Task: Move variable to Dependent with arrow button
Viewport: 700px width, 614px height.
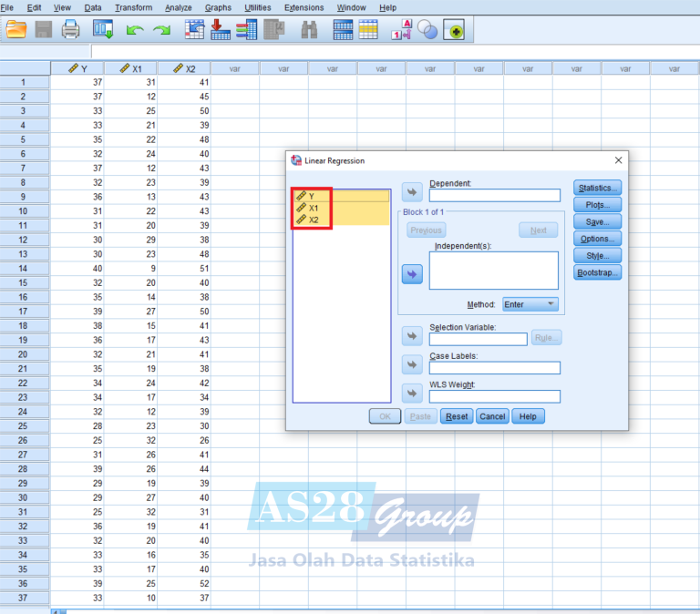Action: [x=412, y=192]
